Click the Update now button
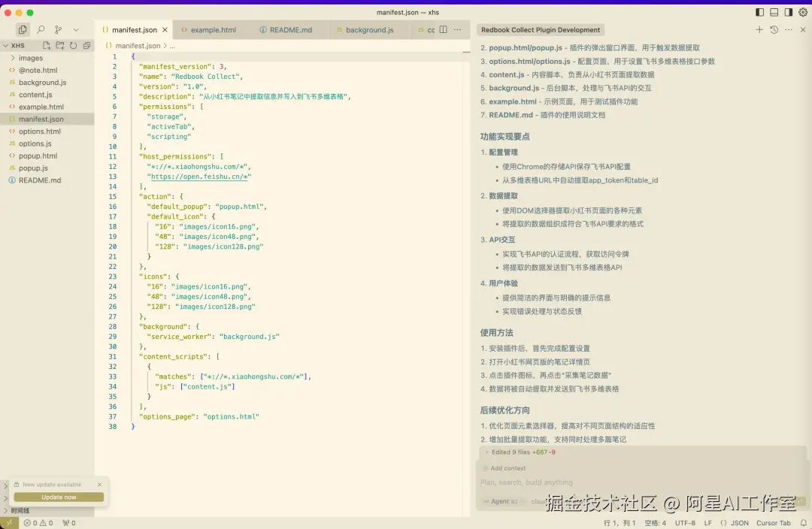The height and width of the screenshot is (529, 812). (59, 497)
